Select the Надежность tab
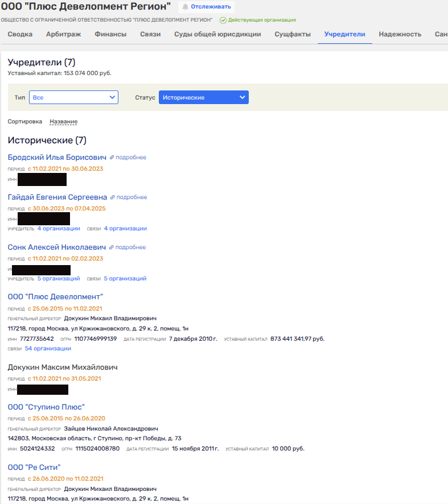448x504 pixels. click(400, 34)
